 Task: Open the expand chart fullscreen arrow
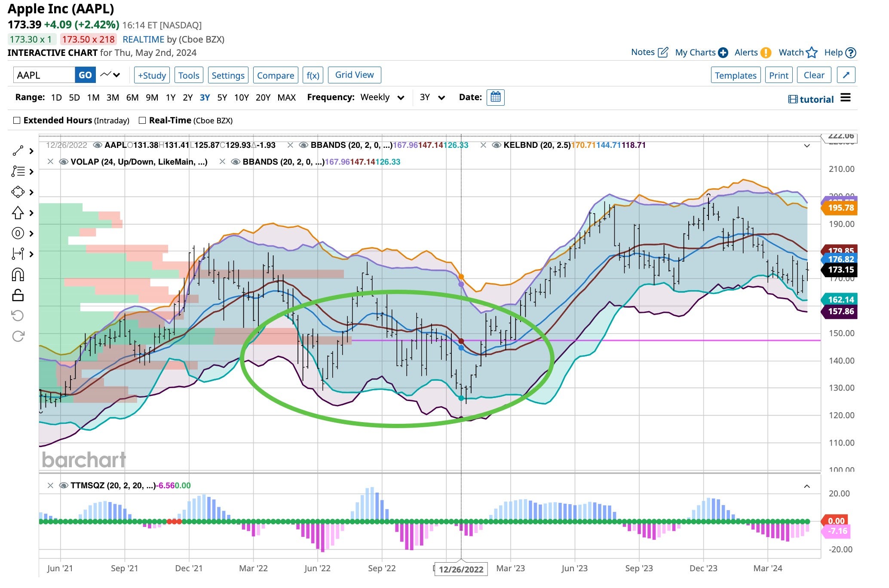[846, 75]
